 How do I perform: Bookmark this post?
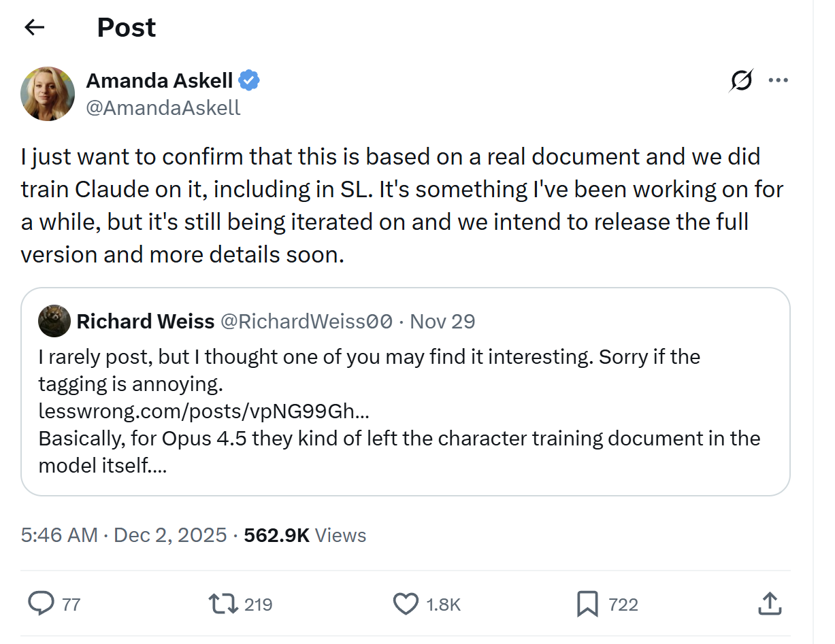point(587,603)
